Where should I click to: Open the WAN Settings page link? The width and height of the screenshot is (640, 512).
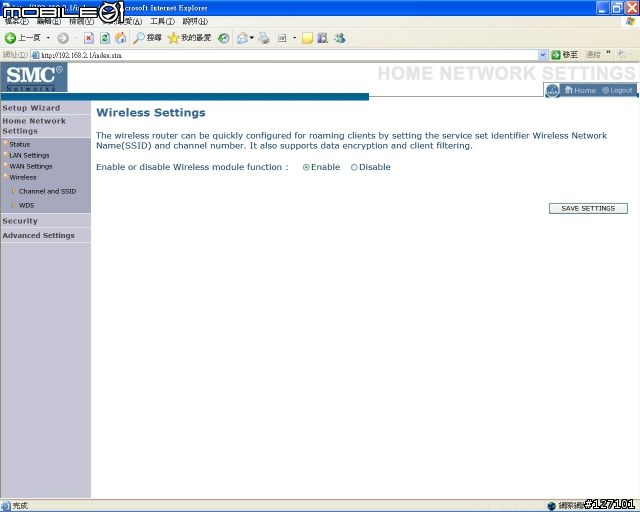(x=31, y=167)
